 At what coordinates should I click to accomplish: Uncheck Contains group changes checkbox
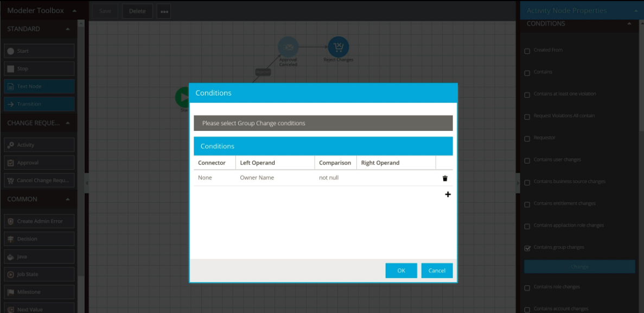(x=527, y=248)
